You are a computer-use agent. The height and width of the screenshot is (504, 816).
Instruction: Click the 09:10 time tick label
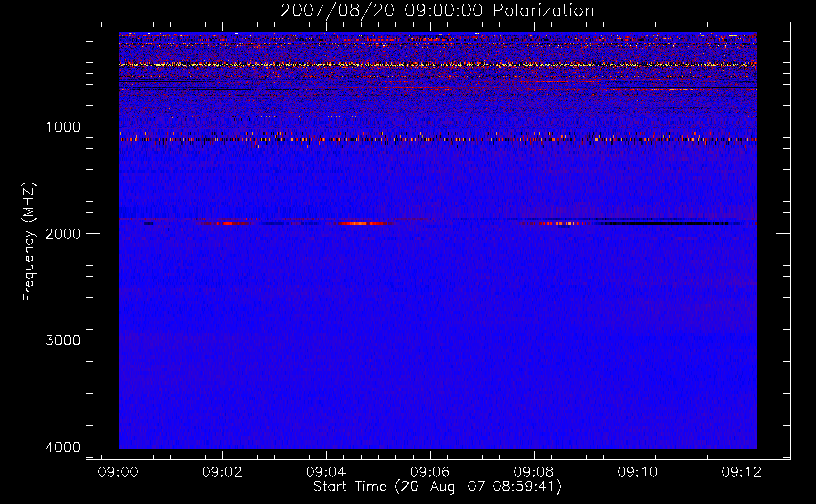(x=638, y=472)
